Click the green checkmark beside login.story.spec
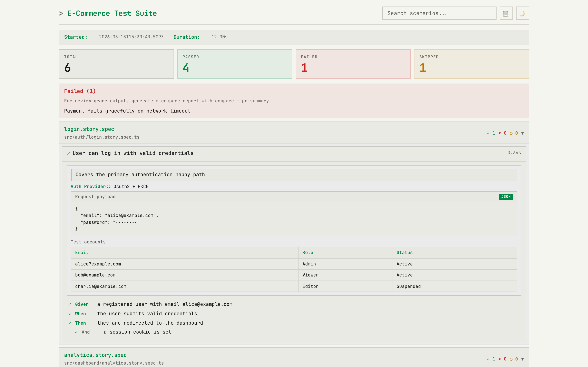The image size is (588, 367). [x=489, y=133]
